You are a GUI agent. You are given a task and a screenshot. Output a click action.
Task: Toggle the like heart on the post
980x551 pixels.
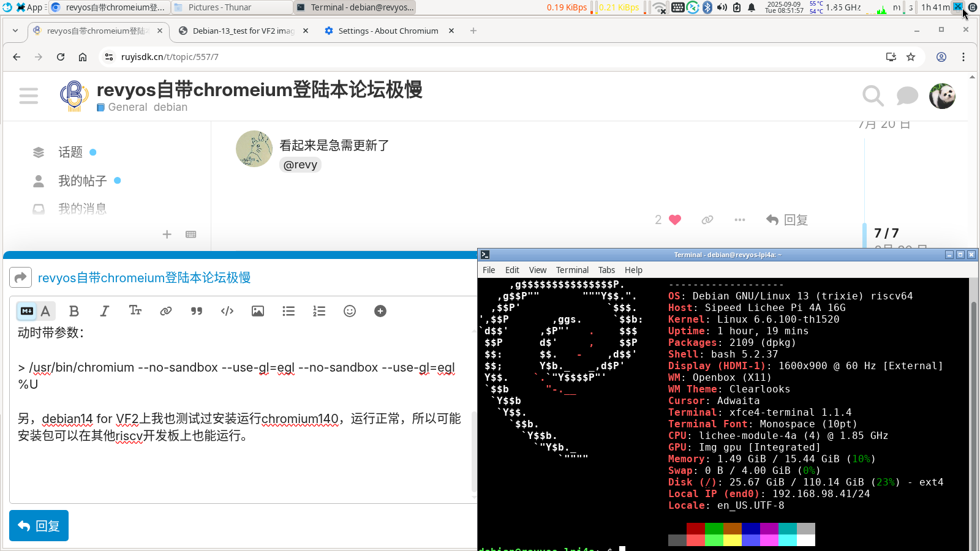[675, 220]
